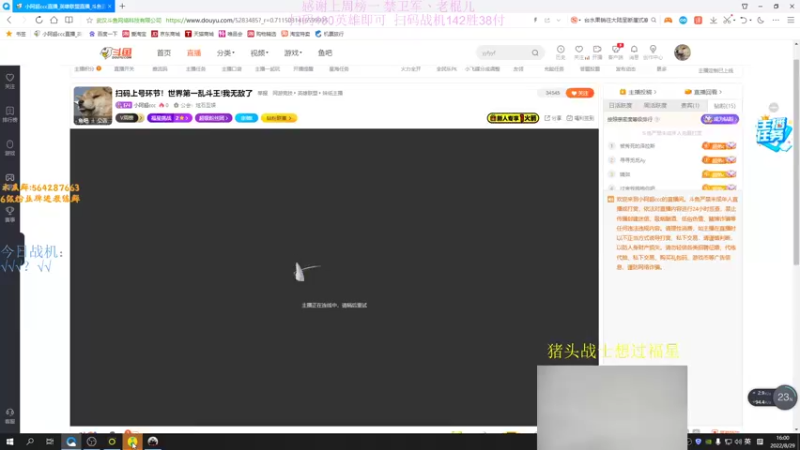Collapse floating widget with grey minus icon
Viewport: 800px width, 450px height.
pyautogui.click(x=774, y=108)
